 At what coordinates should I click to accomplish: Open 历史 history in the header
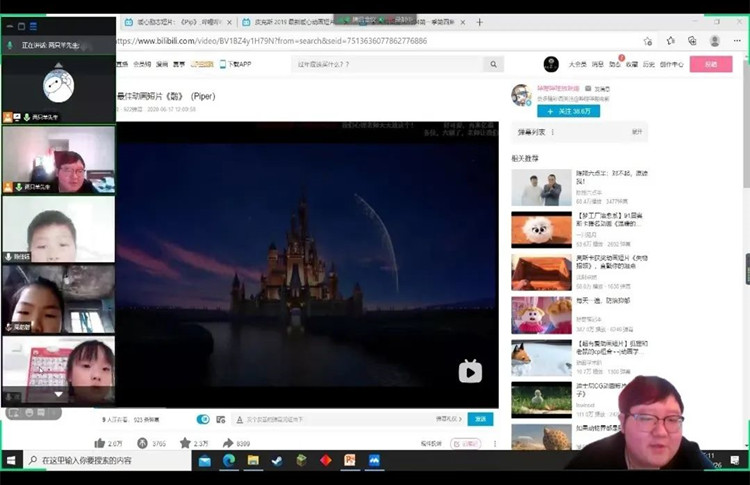click(649, 64)
